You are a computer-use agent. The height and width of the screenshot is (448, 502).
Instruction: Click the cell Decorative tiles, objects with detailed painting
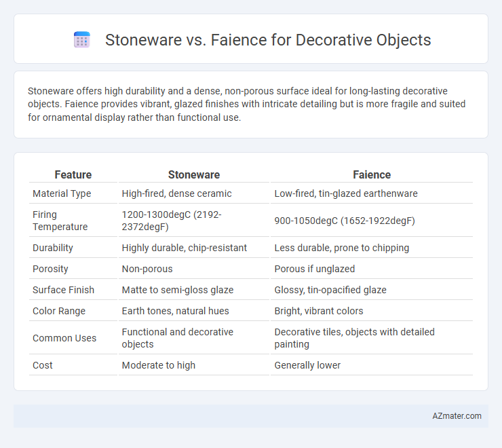click(354, 338)
